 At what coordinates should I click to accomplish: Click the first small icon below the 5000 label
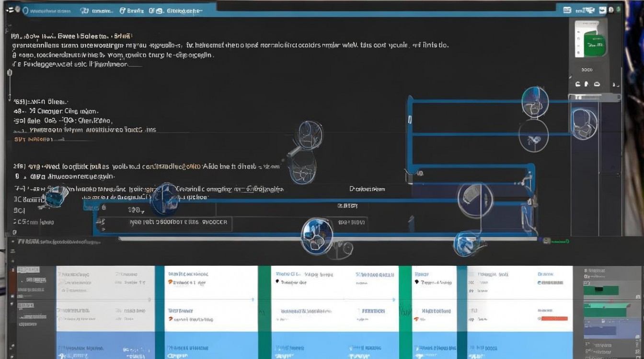tap(578, 84)
